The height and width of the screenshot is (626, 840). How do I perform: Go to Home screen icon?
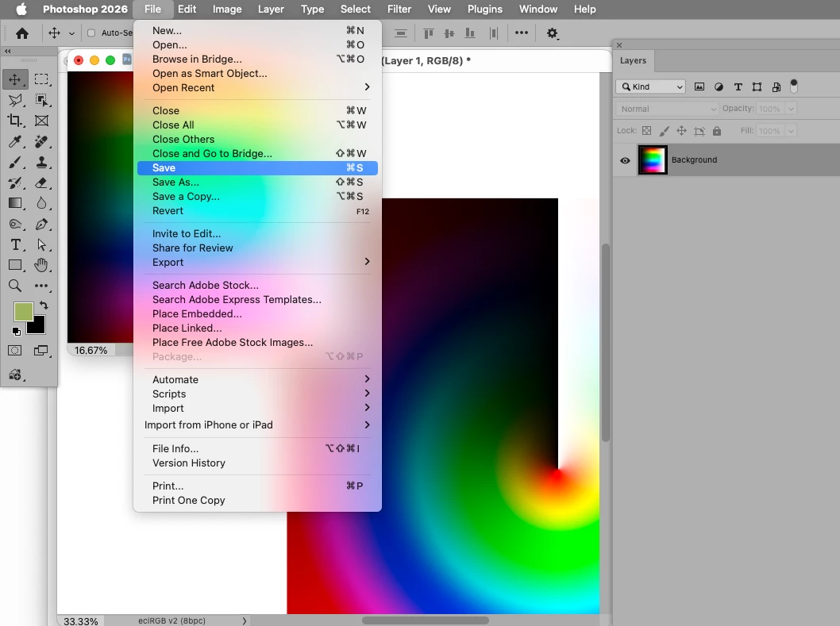click(22, 33)
